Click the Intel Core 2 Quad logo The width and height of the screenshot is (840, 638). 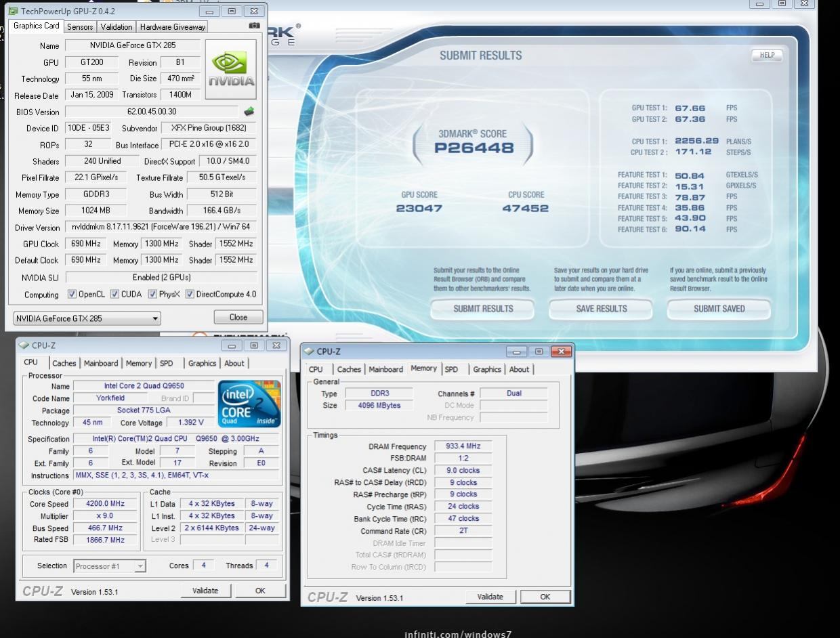(x=249, y=404)
